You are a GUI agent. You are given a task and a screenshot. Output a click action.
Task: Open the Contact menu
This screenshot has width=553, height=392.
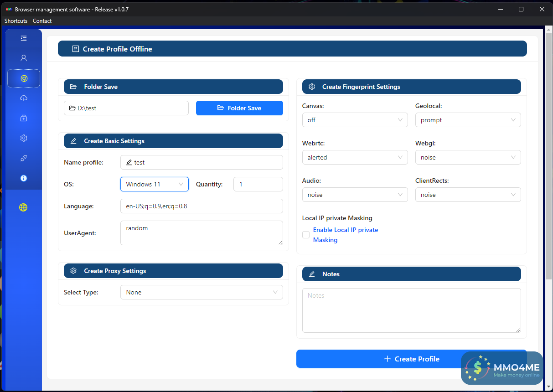click(42, 21)
